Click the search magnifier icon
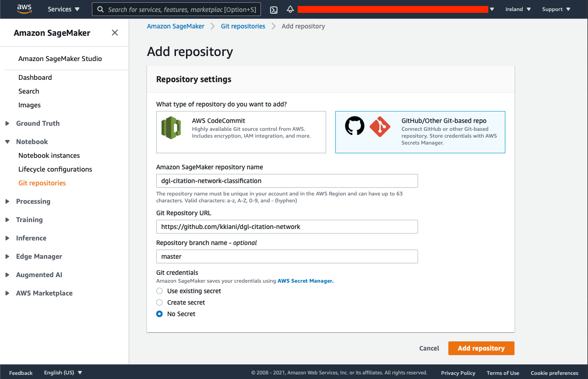 [x=101, y=9]
